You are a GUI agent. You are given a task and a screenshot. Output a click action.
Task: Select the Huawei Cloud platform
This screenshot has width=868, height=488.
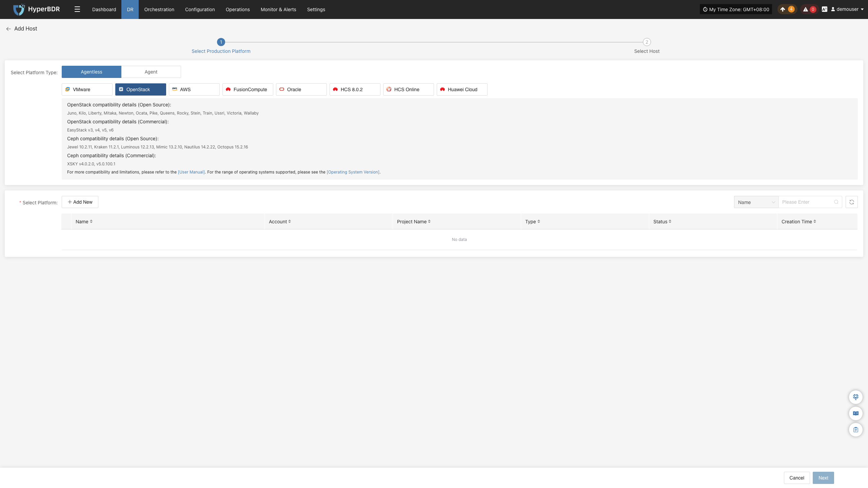click(x=462, y=89)
